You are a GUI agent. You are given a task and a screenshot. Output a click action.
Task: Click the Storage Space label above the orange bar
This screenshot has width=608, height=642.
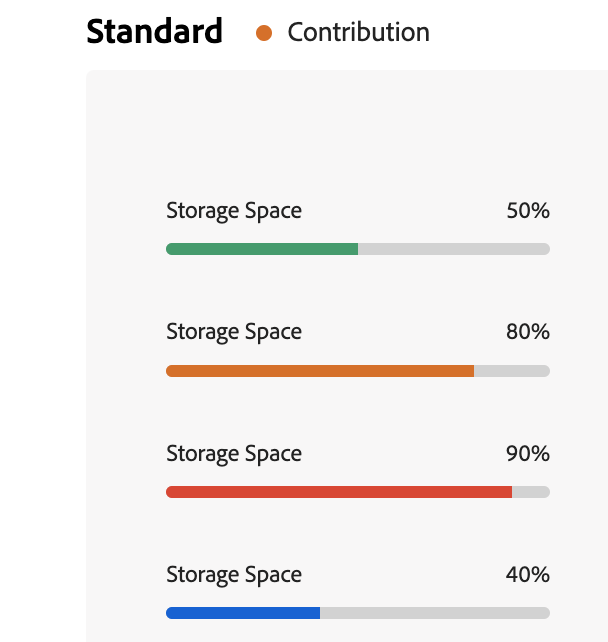pos(234,332)
